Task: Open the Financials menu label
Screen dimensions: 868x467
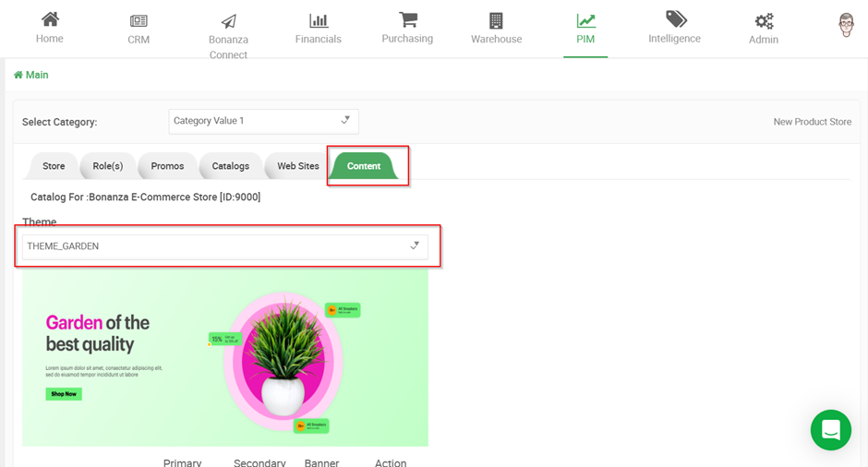Action: 319,40
